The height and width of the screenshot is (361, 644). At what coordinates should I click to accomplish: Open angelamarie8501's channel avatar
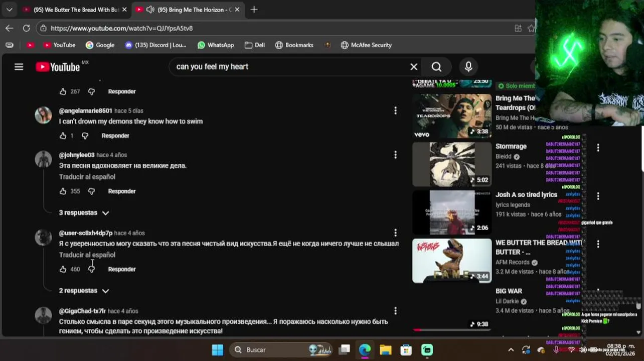pos(43,115)
